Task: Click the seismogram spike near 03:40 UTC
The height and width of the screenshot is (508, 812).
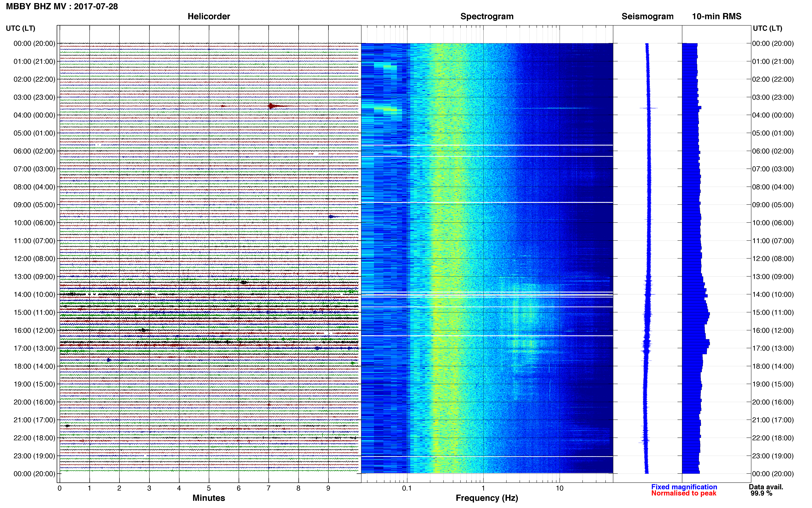Action: coord(649,108)
